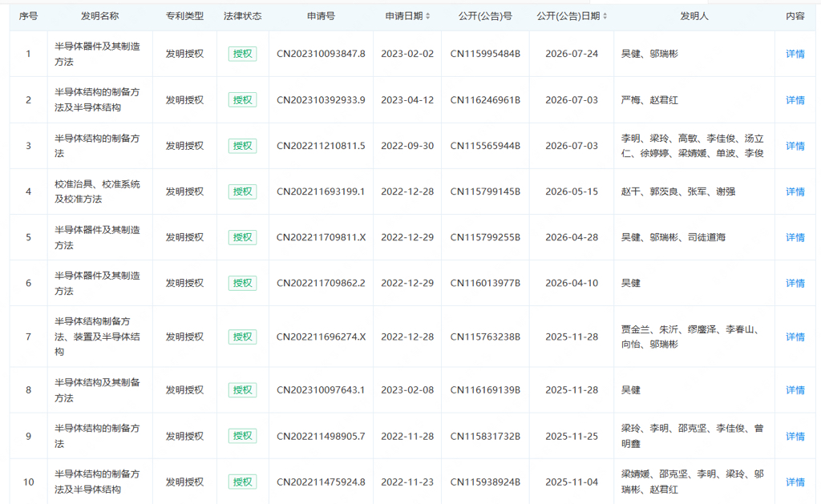The width and height of the screenshot is (821, 504).
Task: Click title 半导体结构制备方法、装置及半导体结构
Action: (97, 337)
